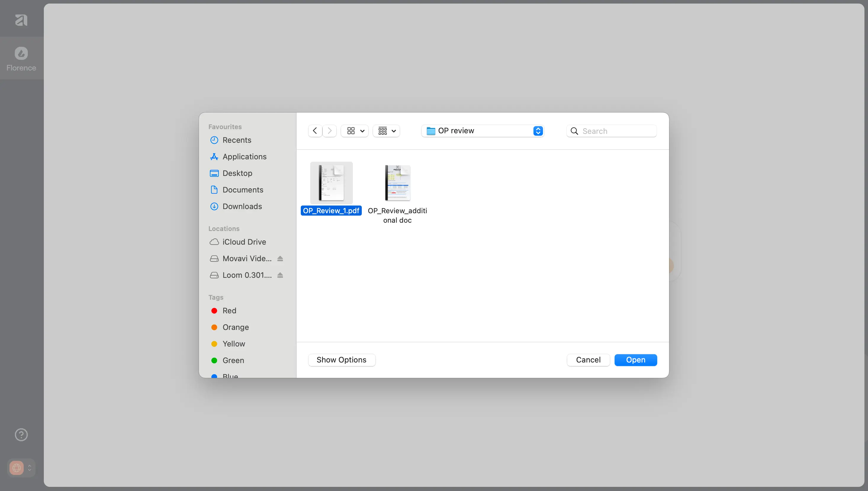Click the Show Options button
Image resolution: width=868 pixels, height=491 pixels.
point(341,360)
